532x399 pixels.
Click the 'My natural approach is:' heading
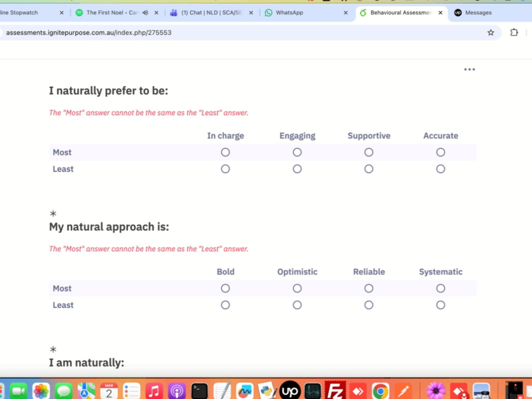(x=109, y=227)
